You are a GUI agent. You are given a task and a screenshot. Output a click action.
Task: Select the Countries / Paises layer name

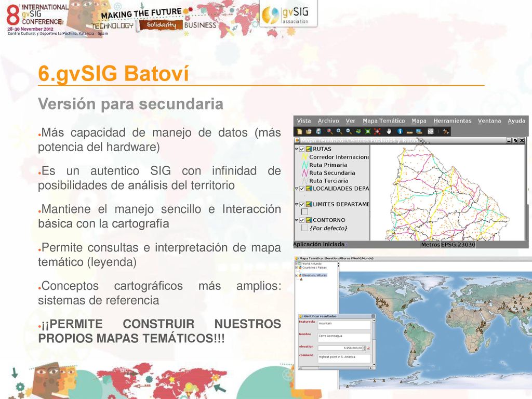pyautogui.click(x=314, y=268)
